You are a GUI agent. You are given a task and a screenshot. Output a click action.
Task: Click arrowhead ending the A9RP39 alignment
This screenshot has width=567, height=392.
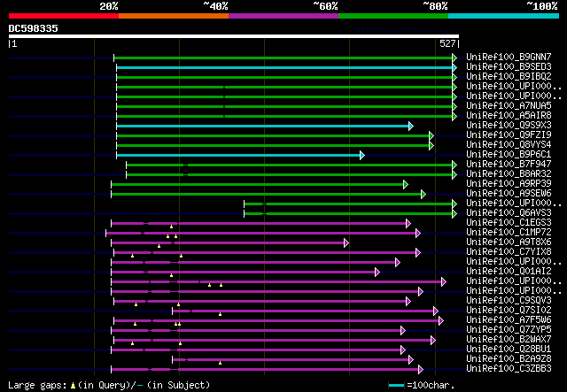406,185
